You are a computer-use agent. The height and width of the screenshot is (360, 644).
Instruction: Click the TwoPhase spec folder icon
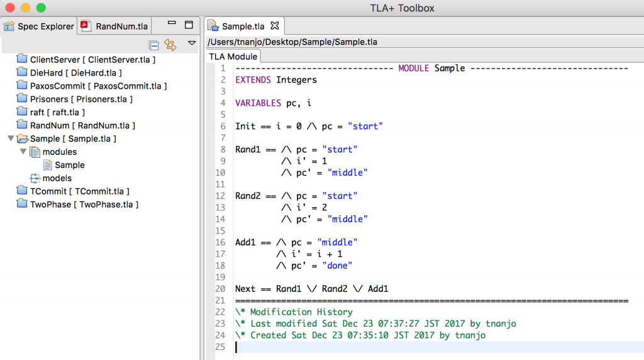22,203
